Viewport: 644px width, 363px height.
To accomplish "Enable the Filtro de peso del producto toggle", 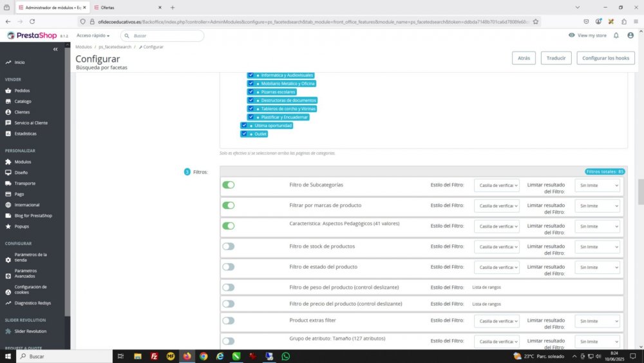I will click(x=229, y=288).
